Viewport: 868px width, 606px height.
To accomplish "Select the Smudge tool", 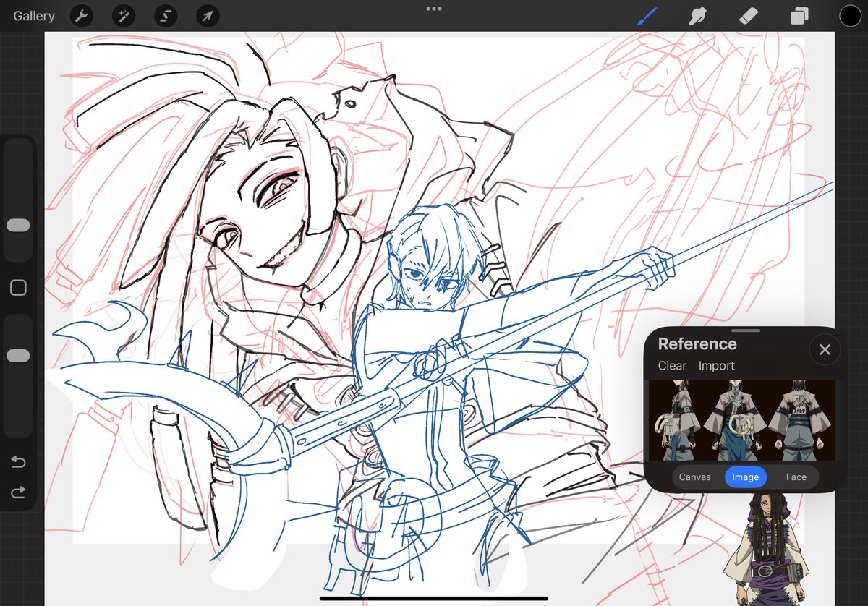I will 697,16.
